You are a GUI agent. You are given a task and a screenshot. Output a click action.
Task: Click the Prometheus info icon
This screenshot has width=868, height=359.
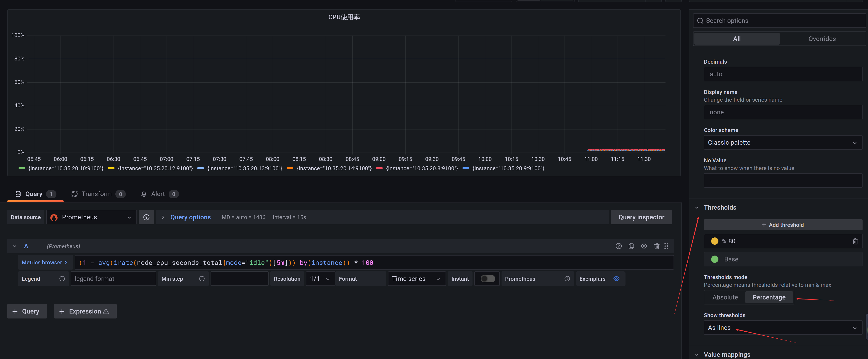pos(567,279)
